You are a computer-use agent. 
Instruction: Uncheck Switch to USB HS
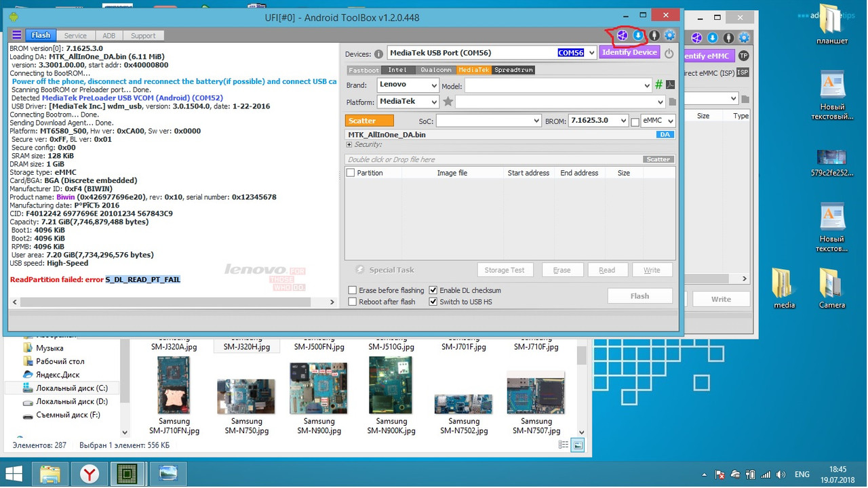coord(433,302)
